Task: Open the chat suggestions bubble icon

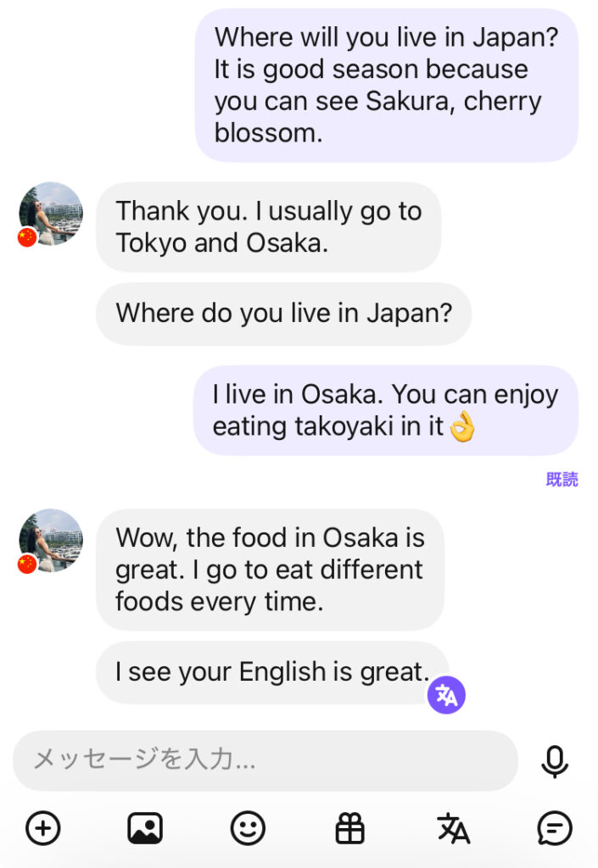Action: 555,829
